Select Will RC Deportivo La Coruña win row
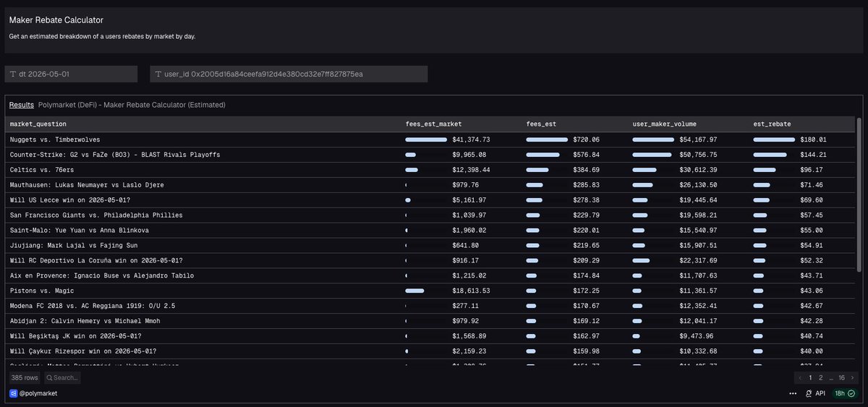The height and width of the screenshot is (407, 868). tap(430, 261)
